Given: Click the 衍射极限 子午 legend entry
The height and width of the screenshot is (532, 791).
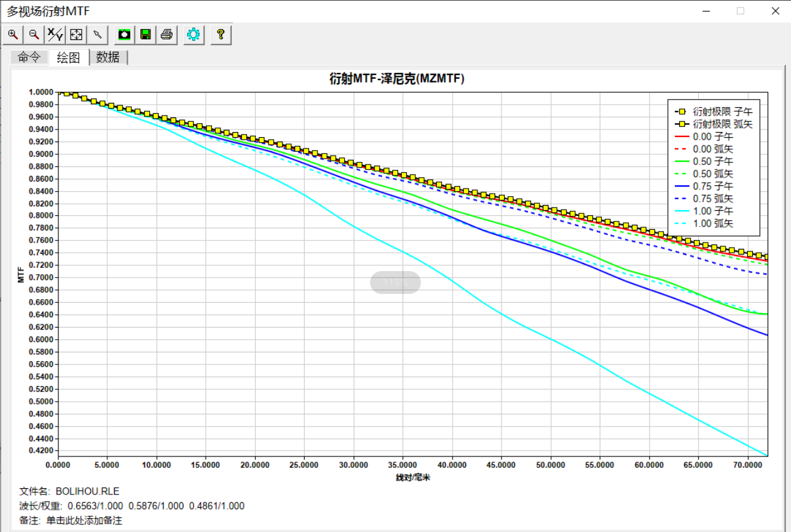Looking at the screenshot, I should tap(722, 112).
